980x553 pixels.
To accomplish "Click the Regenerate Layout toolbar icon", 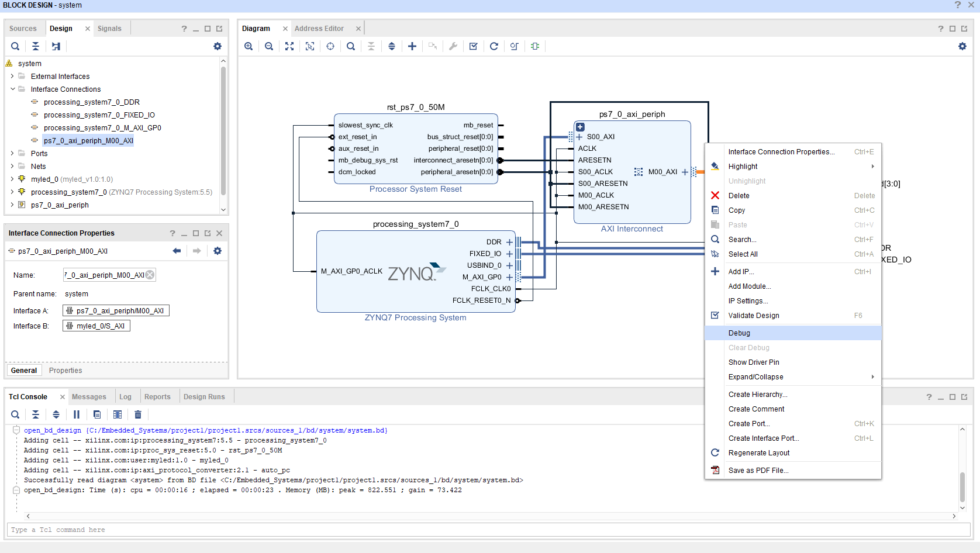I will [494, 46].
